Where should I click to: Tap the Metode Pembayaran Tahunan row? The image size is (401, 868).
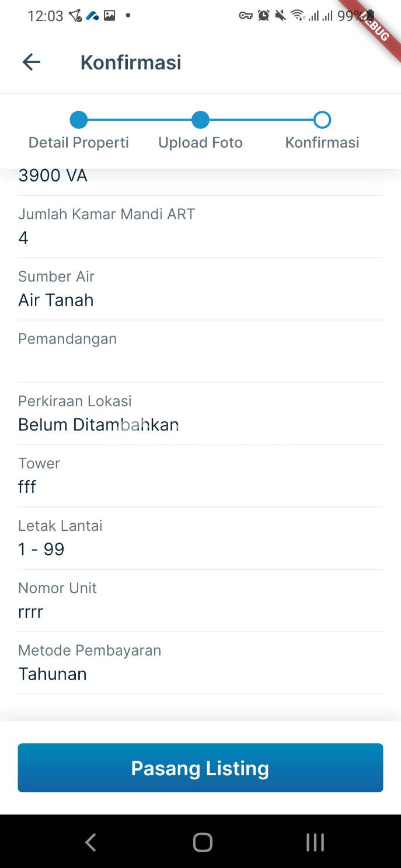[x=200, y=663]
